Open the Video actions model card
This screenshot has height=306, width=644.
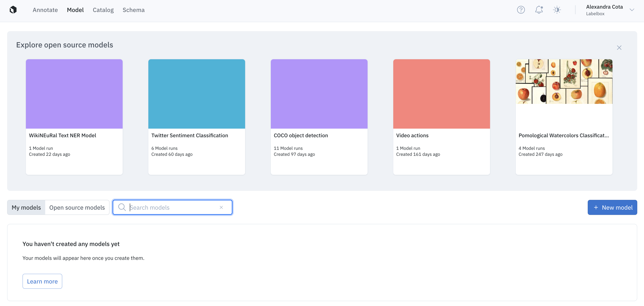click(441, 117)
